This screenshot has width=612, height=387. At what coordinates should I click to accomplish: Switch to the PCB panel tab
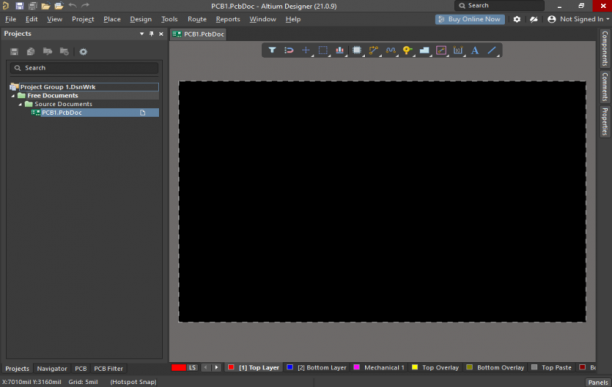(x=80, y=369)
